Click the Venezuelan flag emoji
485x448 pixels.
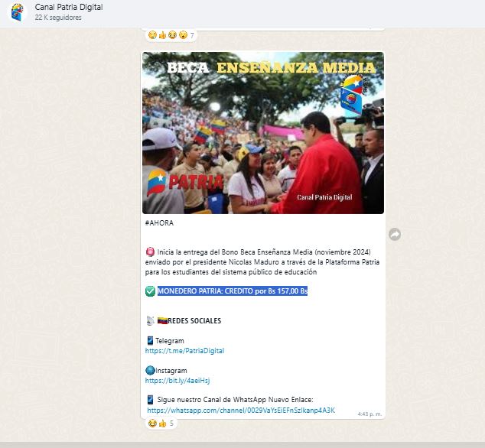pos(162,320)
